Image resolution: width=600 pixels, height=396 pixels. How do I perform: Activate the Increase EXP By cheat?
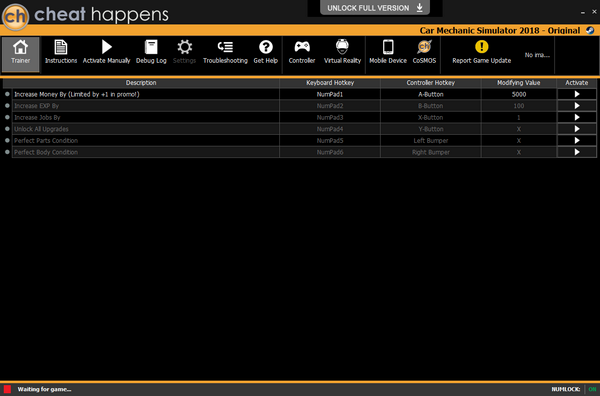pyautogui.click(x=577, y=106)
